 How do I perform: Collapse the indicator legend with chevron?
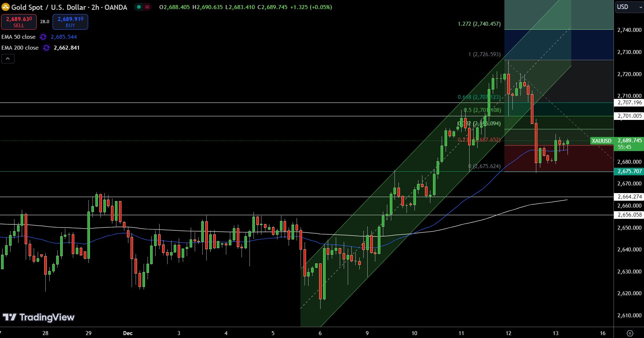[x=8, y=59]
